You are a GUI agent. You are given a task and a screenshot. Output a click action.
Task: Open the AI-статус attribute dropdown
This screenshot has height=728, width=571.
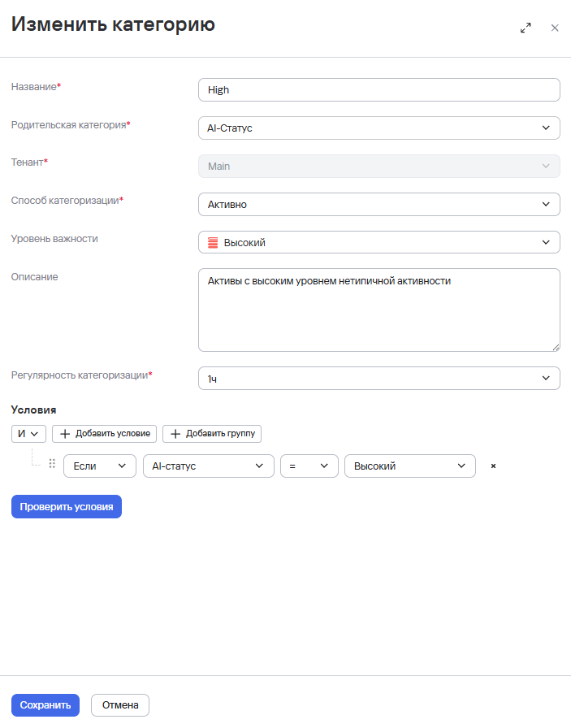tap(209, 466)
